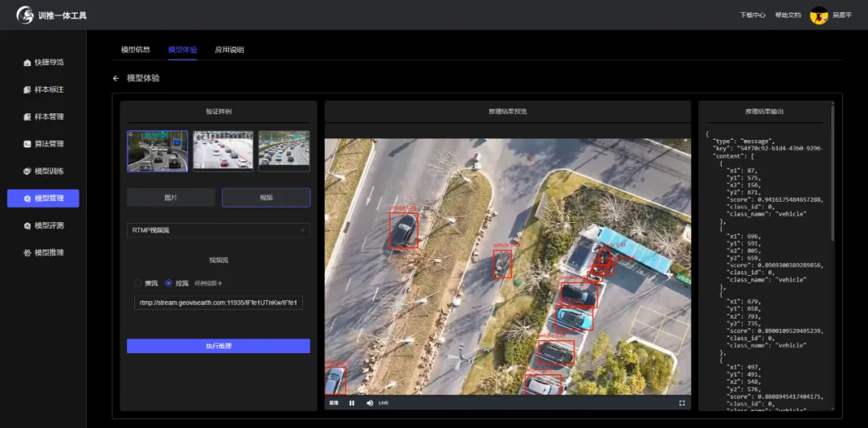Mute the video player volume

pos(370,402)
